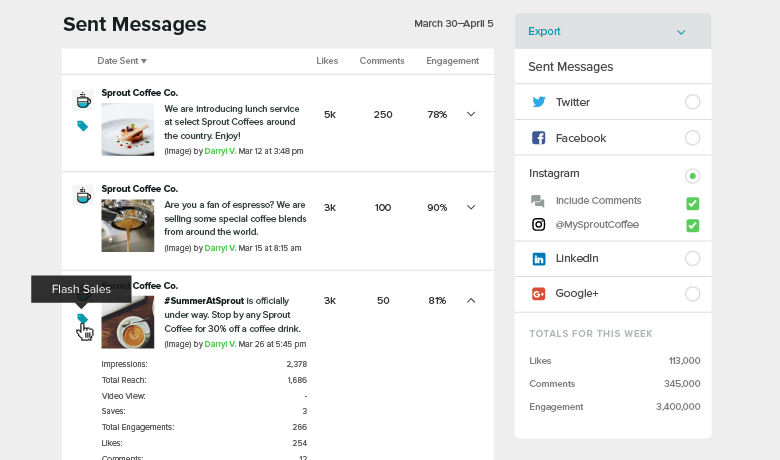The height and width of the screenshot is (460, 780).
Task: Click the tag icon on the lunch service post
Action: click(x=83, y=126)
